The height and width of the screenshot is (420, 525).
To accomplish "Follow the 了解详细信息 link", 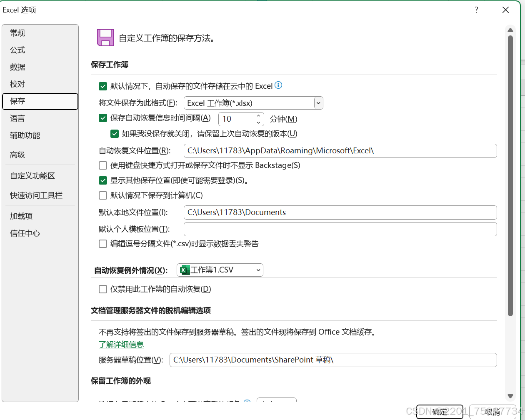I will 121,345.
